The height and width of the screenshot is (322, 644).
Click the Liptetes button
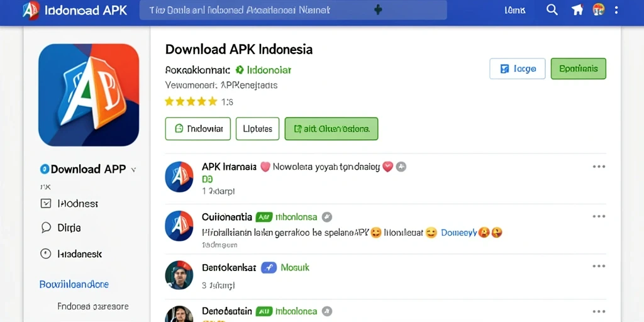pyautogui.click(x=257, y=129)
